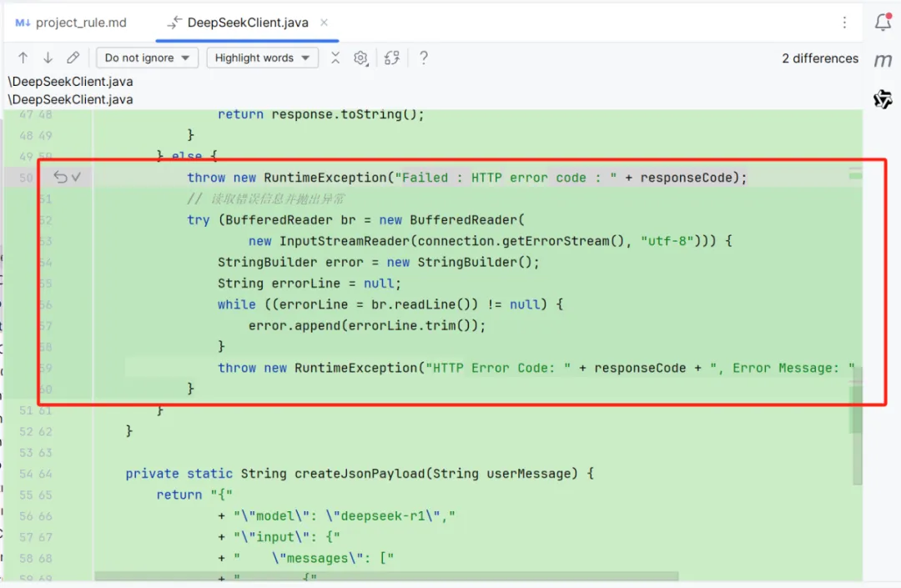Image resolution: width=901 pixels, height=588 pixels.
Task: Click the line with "HTTP Error Code: "
Action: coord(536,368)
